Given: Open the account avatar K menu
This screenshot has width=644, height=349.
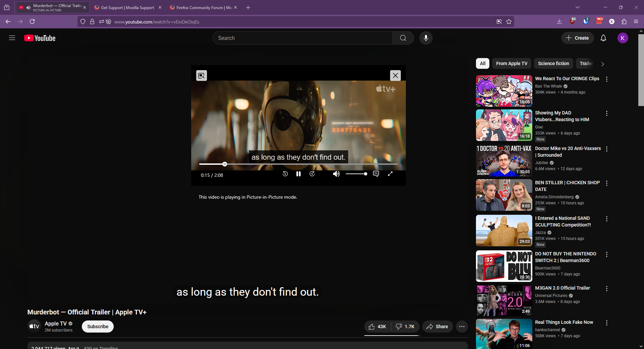Looking at the screenshot, I should click(623, 38).
